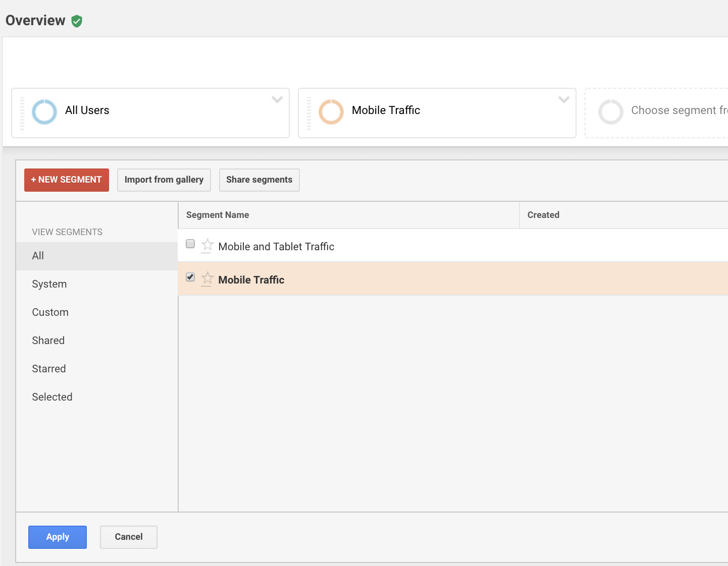Click the blue All Users segment circle
The image size is (728, 566).
tap(44, 111)
